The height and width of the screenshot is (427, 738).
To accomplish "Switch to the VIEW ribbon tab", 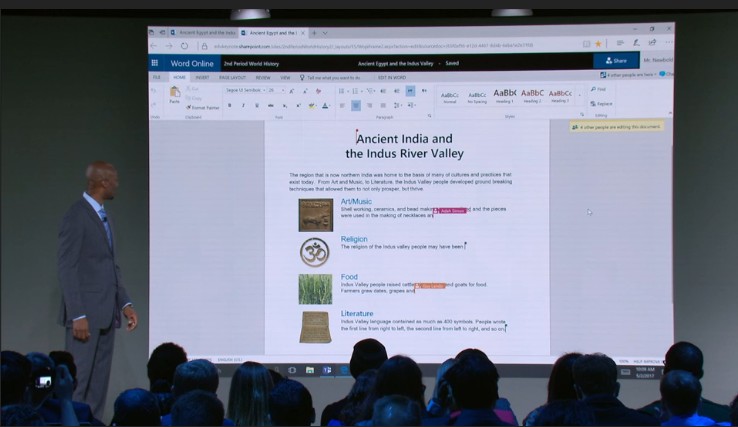I will point(285,77).
